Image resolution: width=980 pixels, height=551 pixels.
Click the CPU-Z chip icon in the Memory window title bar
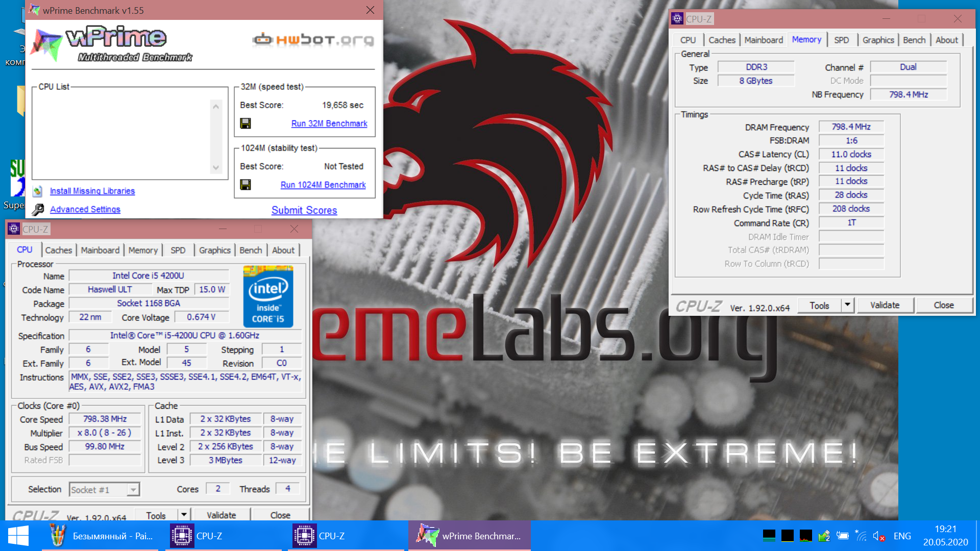pos(677,19)
